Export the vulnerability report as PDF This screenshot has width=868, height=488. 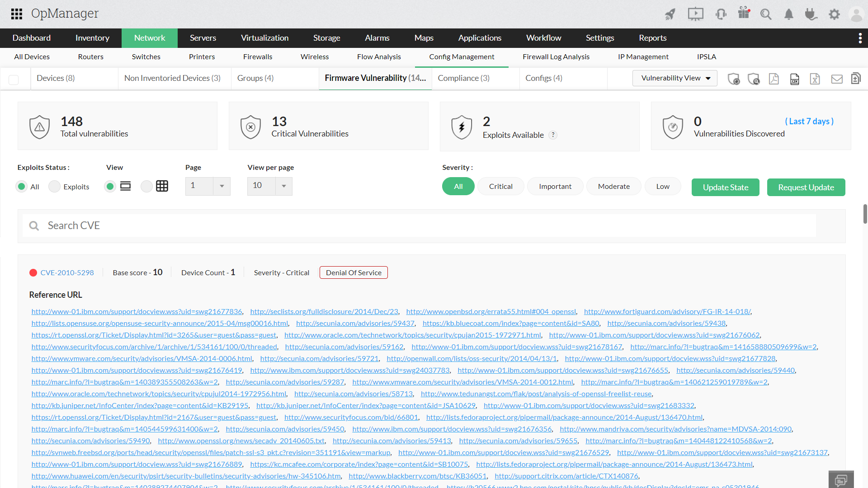774,79
